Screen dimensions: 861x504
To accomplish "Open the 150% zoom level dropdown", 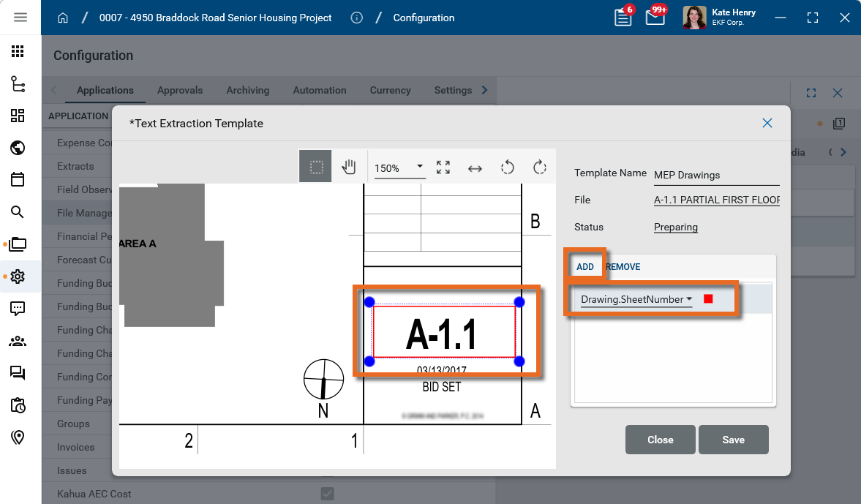I will [399, 168].
